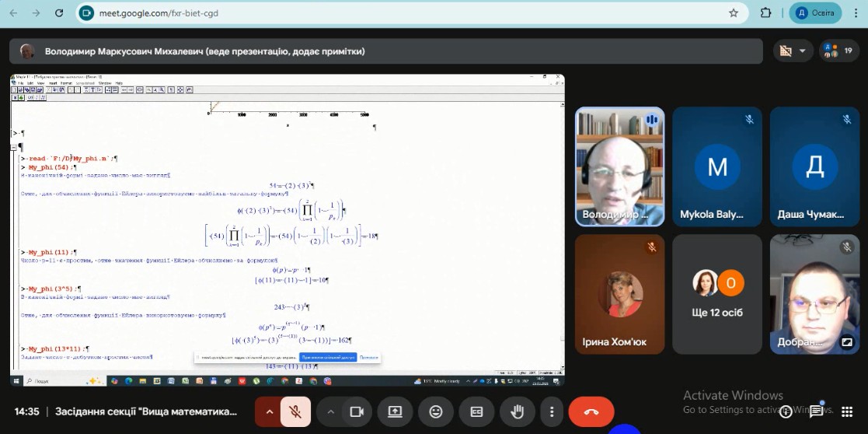This screenshot has height=434, width=868.
Task: Show the participants list with 19 people
Action: (838, 51)
